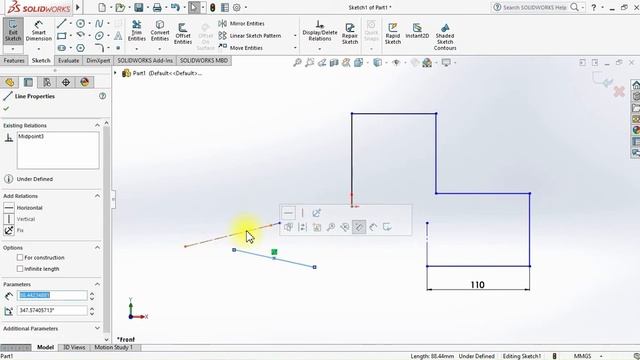Activate Rapid Sketch
This screenshot has height=360, width=640.
393,33
